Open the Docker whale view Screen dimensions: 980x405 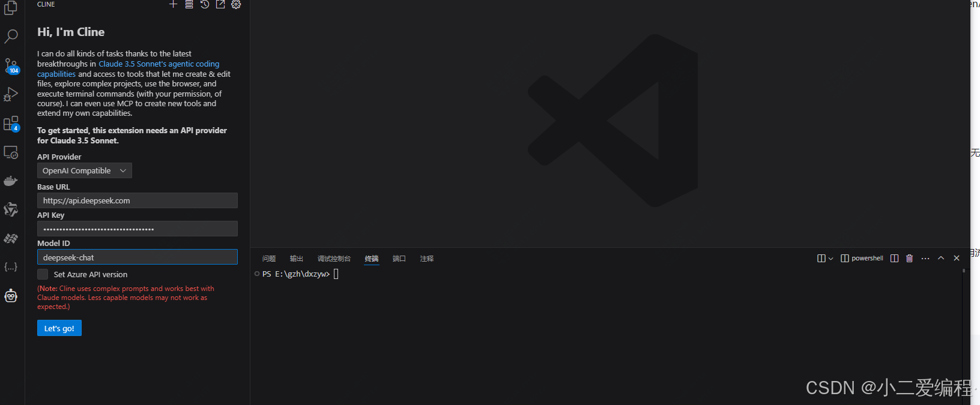11,181
